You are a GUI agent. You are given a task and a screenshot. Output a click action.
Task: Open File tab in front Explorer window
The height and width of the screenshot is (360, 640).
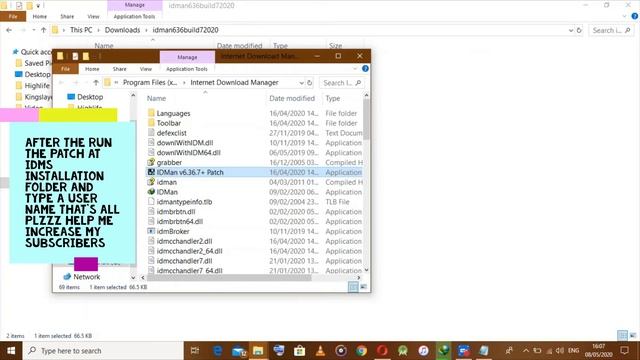click(65, 69)
